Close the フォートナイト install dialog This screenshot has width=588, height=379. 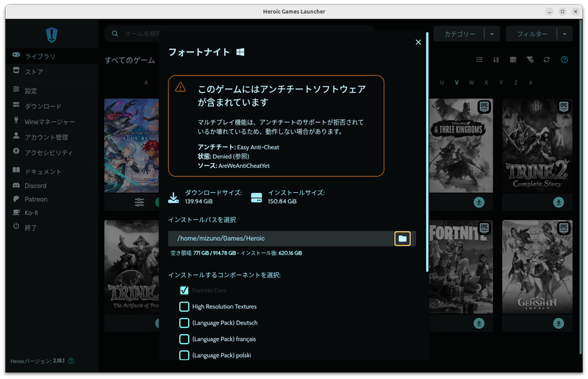[x=418, y=42]
